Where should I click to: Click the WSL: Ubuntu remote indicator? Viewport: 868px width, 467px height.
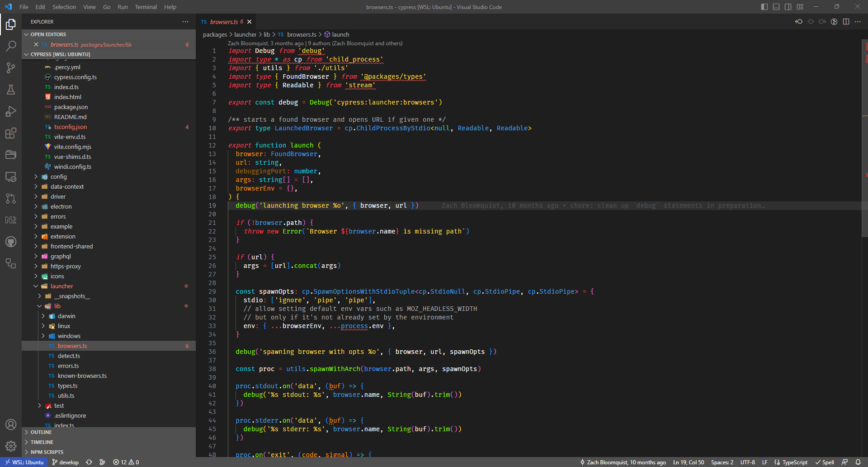coord(24,462)
